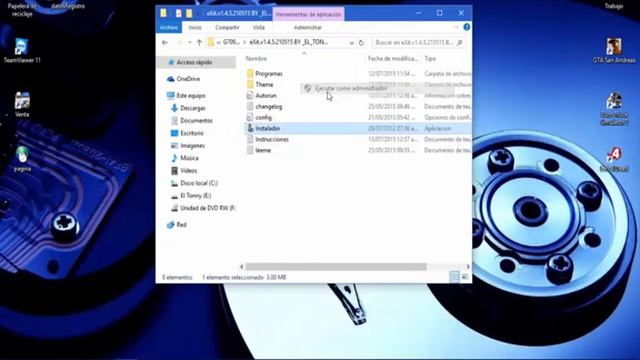Select the changelog text file
640x360 pixels.
point(269,107)
